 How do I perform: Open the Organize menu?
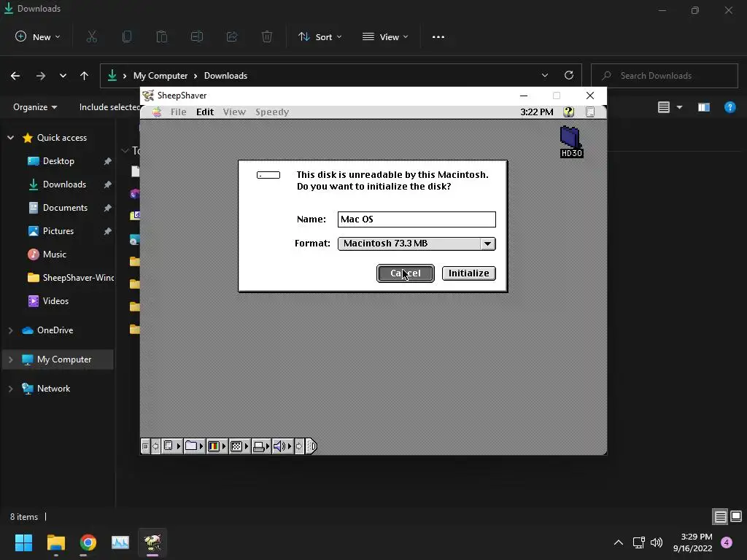click(35, 107)
